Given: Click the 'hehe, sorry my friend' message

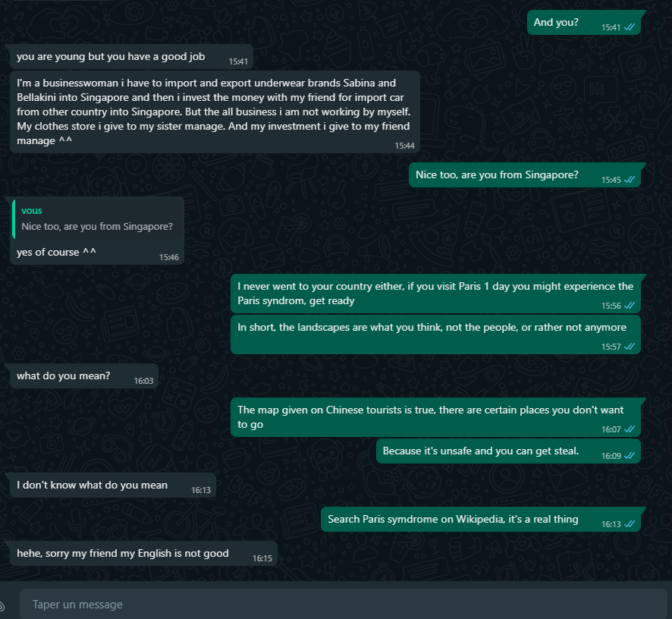Looking at the screenshot, I should point(143,554).
